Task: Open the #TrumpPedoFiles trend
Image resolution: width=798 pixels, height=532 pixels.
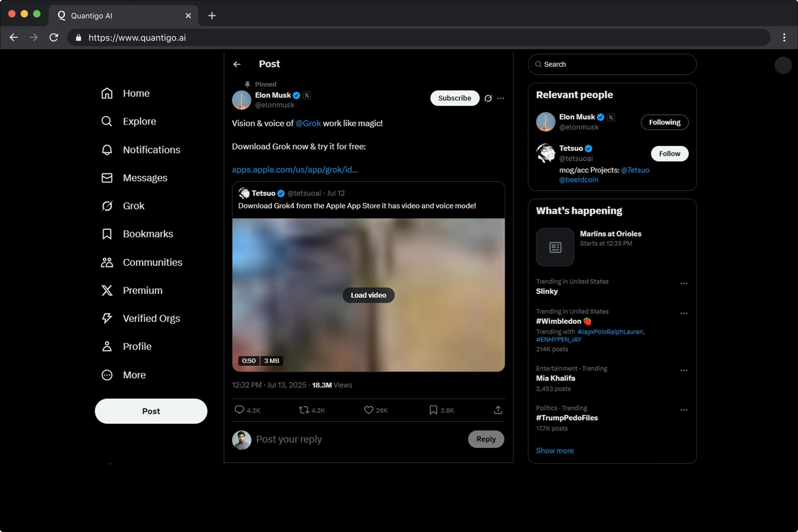Action: click(x=567, y=418)
